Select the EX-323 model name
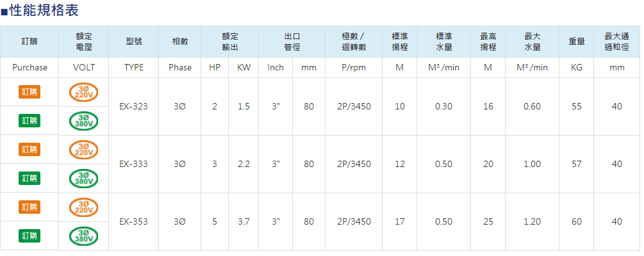 133,106
